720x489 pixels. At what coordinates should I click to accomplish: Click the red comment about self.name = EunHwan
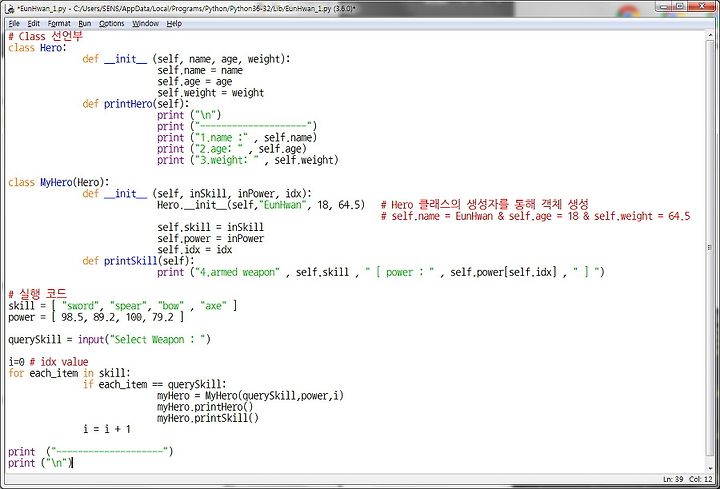(x=535, y=216)
